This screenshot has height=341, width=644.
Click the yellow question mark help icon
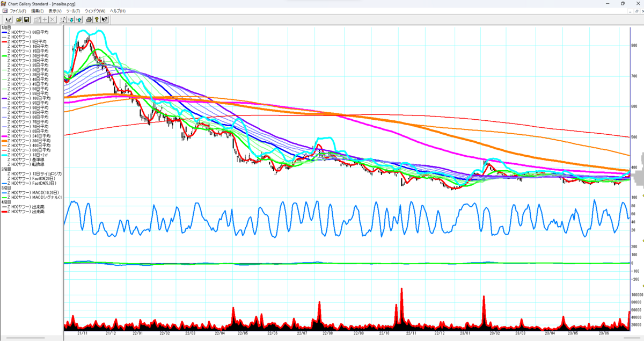pos(97,19)
